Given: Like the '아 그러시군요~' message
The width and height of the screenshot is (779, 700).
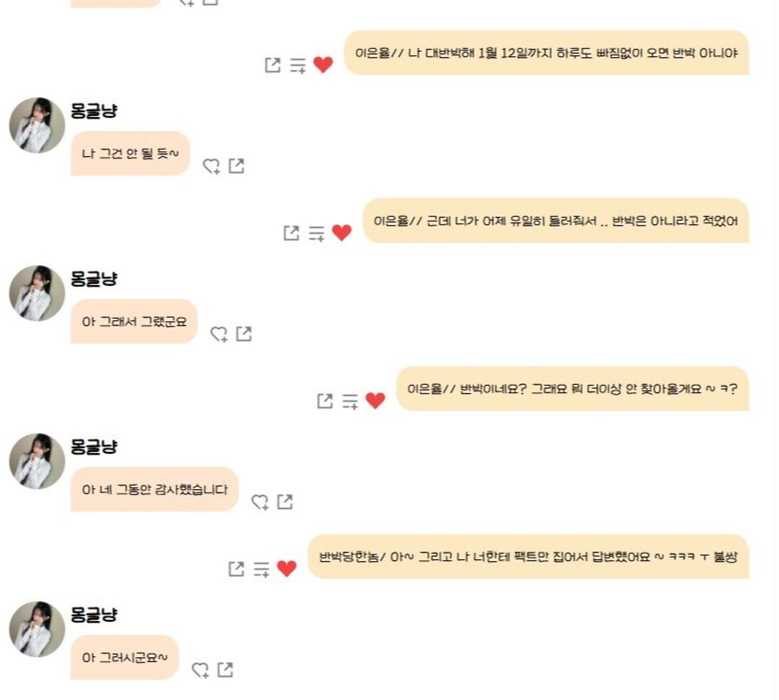Looking at the screenshot, I should [x=201, y=670].
